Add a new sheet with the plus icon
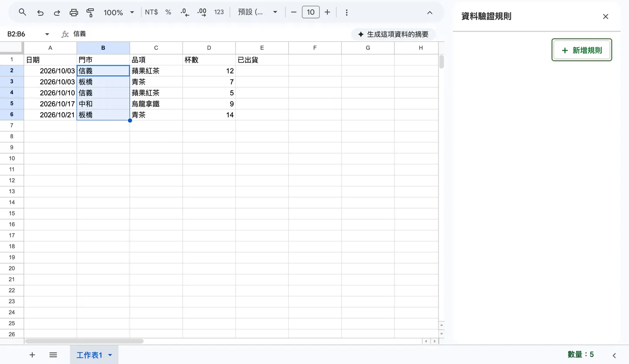Image resolution: width=629 pixels, height=364 pixels. 32,355
